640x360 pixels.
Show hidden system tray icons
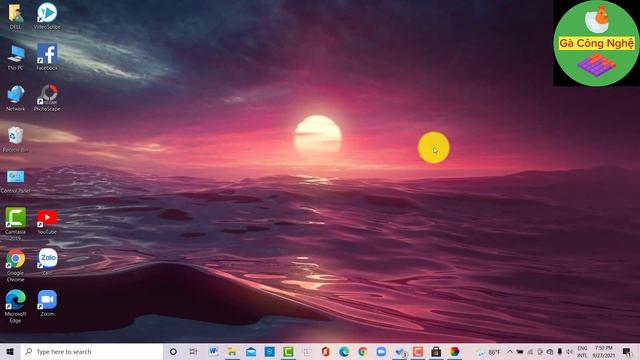tap(510, 351)
